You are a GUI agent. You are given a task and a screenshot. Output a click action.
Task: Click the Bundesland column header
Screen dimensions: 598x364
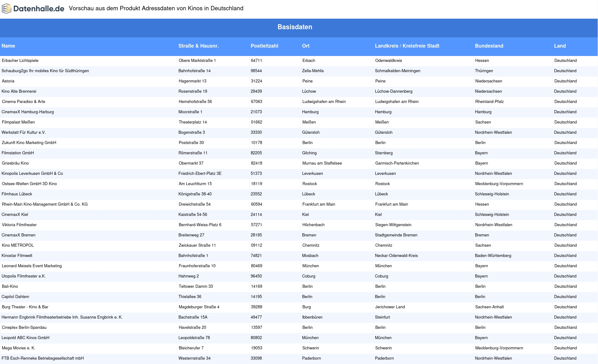[x=489, y=46]
